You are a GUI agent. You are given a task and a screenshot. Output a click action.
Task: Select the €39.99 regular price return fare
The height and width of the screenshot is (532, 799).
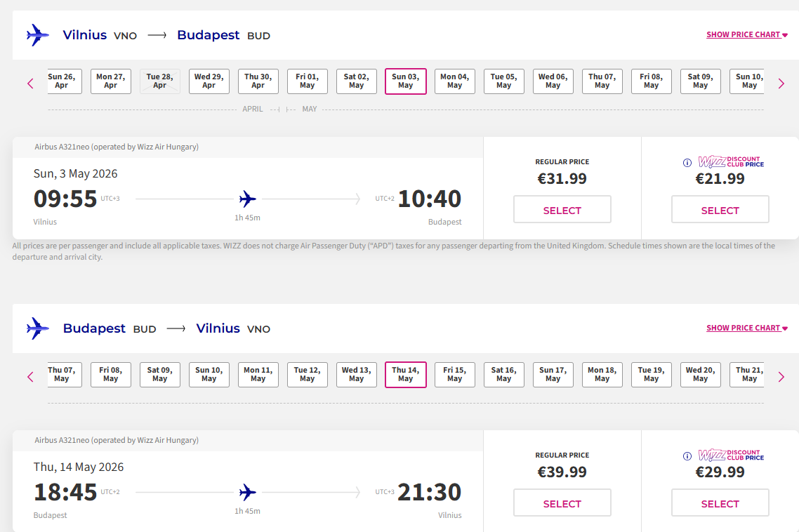click(562, 503)
